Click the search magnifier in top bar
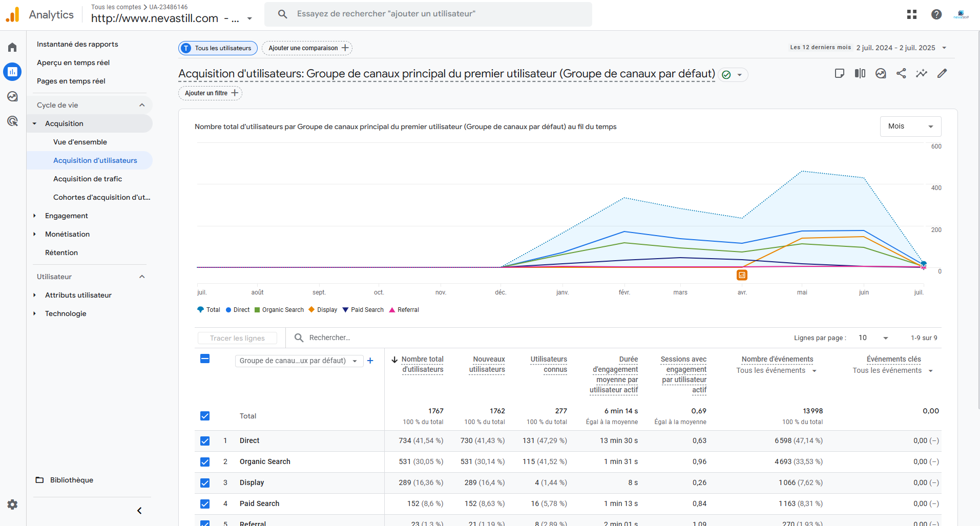Image resolution: width=980 pixels, height=526 pixels. pyautogui.click(x=282, y=14)
